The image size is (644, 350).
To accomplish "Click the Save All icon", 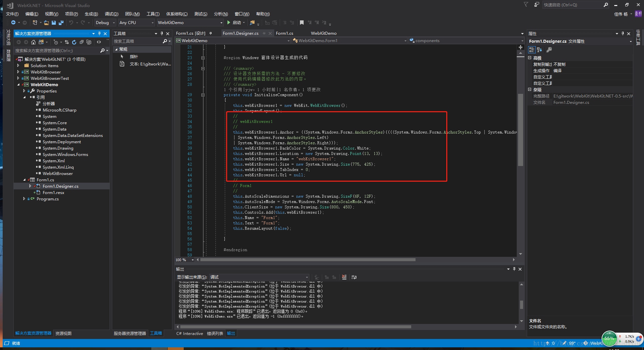I will click(61, 23).
